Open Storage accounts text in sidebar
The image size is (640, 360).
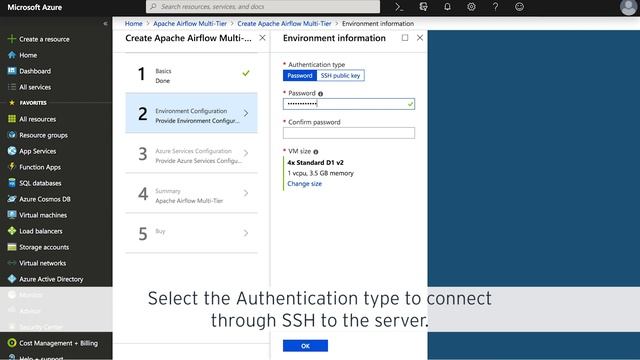tap(44, 247)
